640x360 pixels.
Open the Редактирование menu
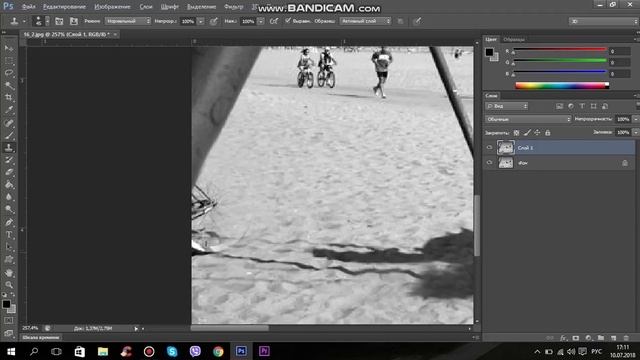click(64, 7)
